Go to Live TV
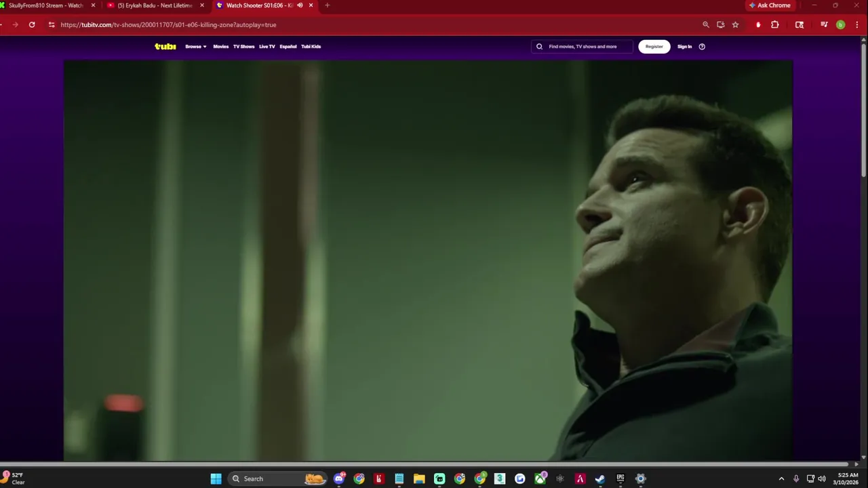The width and height of the screenshot is (868, 488). [267, 47]
